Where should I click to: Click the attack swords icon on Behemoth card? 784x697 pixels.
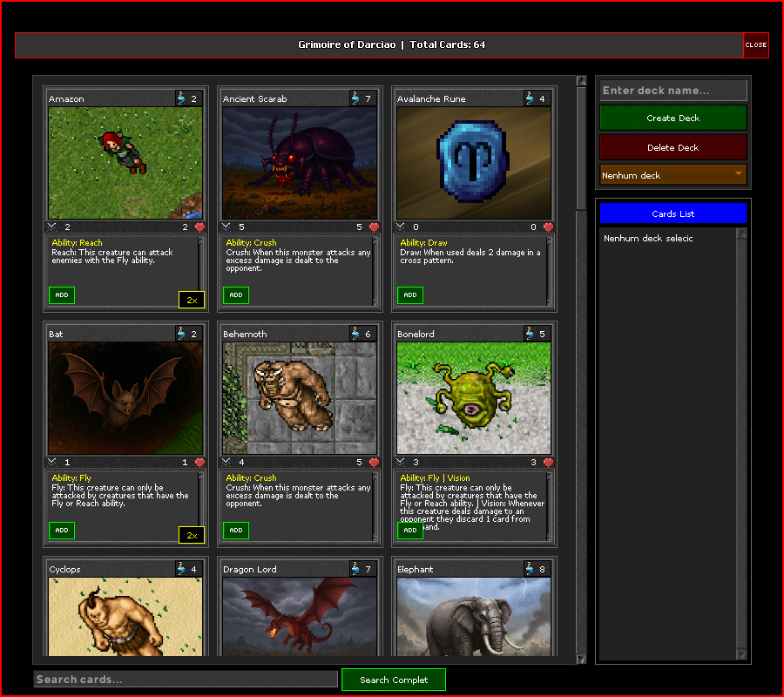227,463
